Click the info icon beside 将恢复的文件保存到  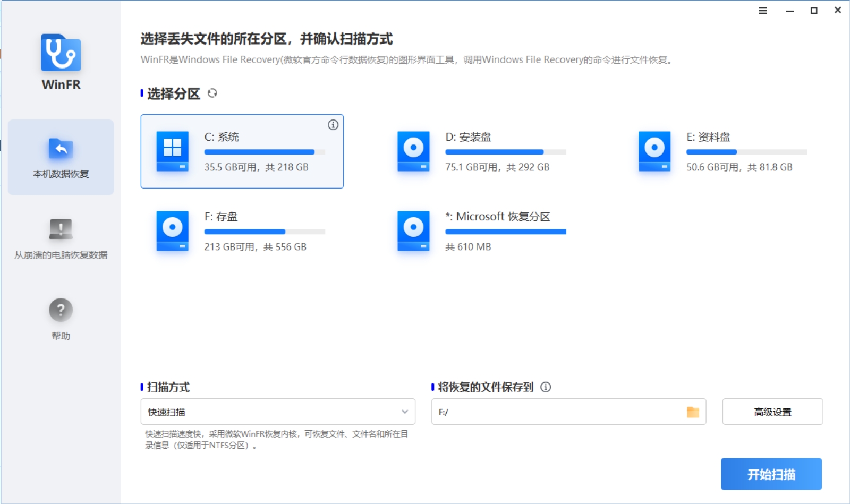point(546,387)
